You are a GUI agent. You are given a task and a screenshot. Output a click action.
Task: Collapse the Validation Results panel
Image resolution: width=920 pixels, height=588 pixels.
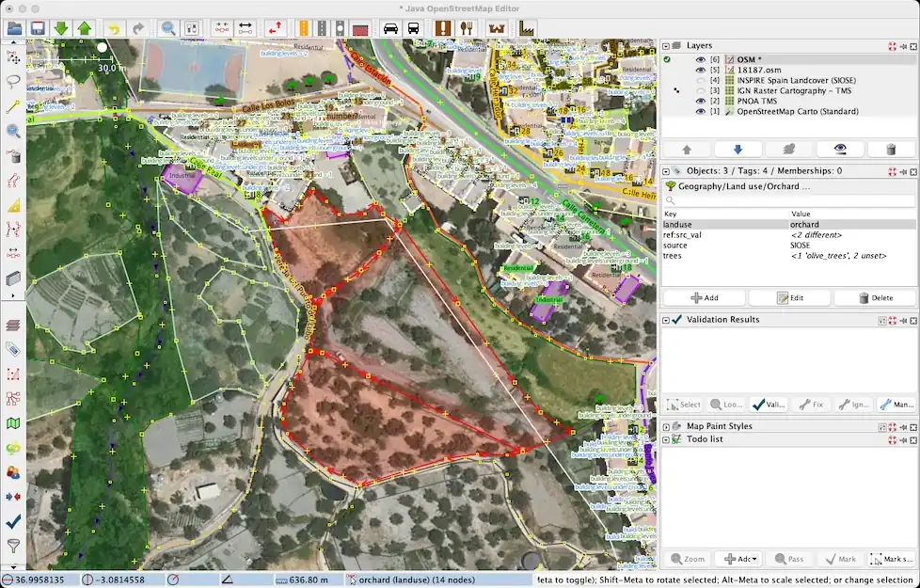click(667, 320)
